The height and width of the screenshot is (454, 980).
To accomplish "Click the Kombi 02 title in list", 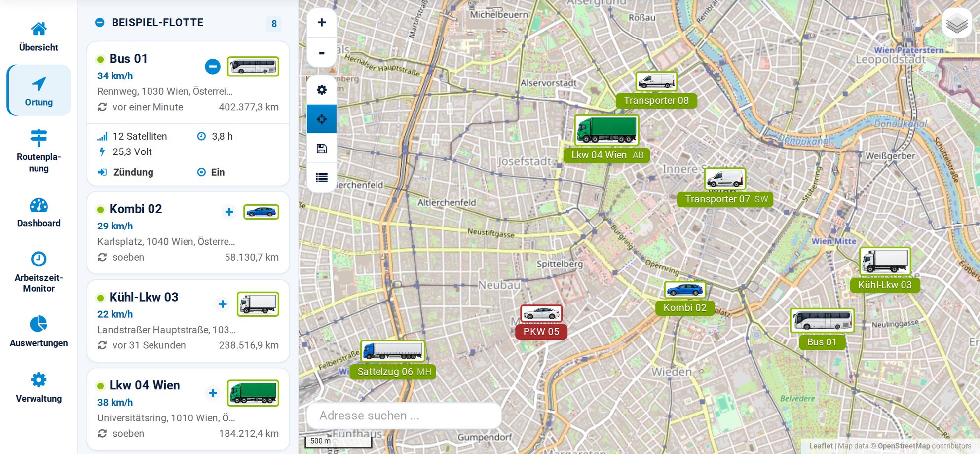I will pyautogui.click(x=136, y=209).
